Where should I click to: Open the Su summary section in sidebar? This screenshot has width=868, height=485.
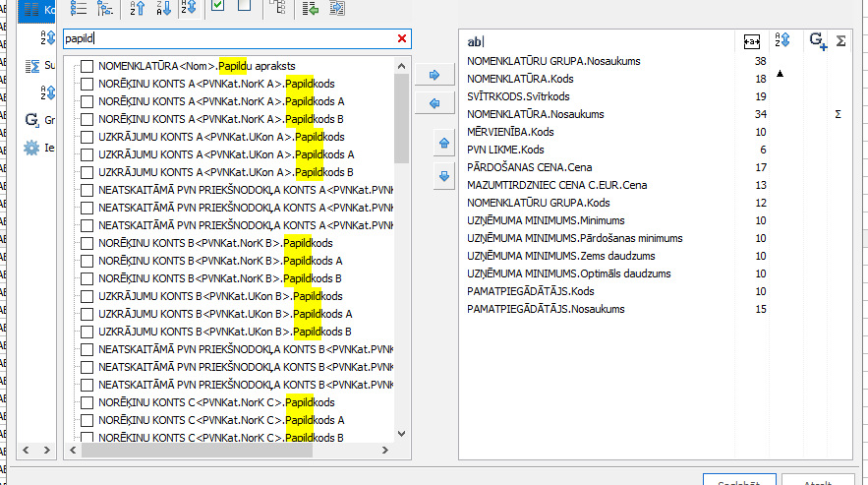pos(39,66)
